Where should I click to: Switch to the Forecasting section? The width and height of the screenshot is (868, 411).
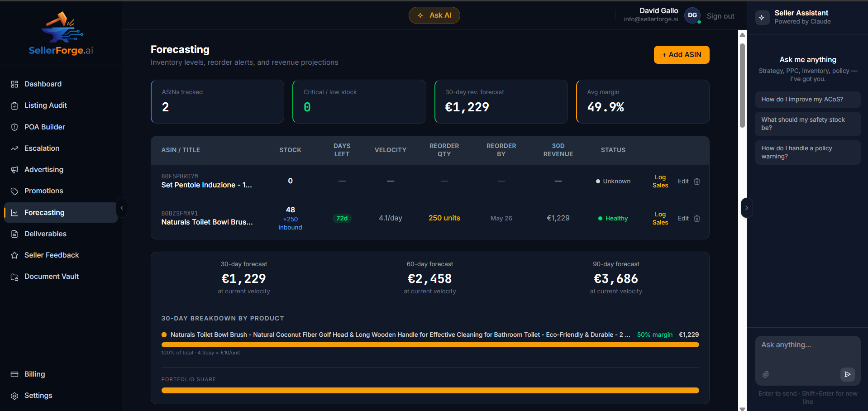click(44, 212)
